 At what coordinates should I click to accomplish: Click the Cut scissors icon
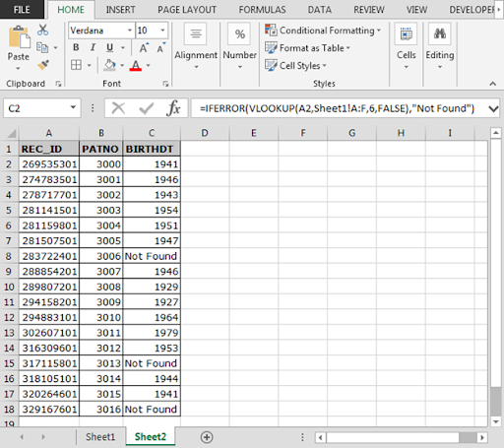(x=42, y=30)
